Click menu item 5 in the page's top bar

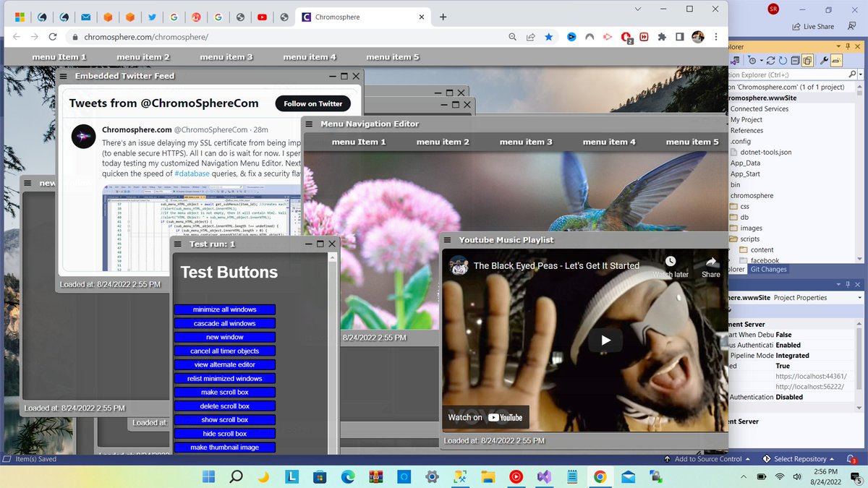[x=393, y=57]
